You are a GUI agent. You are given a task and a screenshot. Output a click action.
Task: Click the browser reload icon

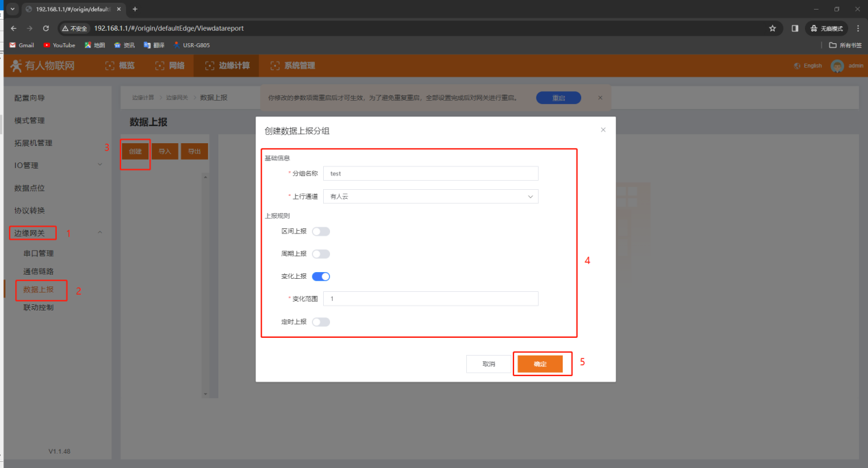46,28
